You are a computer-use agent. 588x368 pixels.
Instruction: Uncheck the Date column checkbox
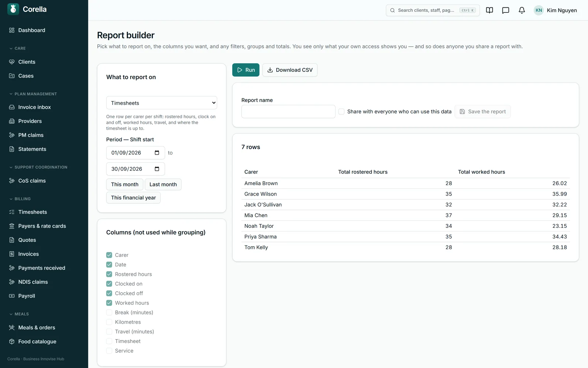pyautogui.click(x=109, y=265)
